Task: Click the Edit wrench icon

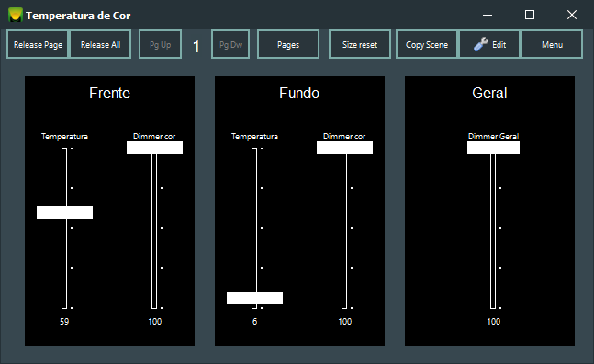Action: pyautogui.click(x=481, y=44)
